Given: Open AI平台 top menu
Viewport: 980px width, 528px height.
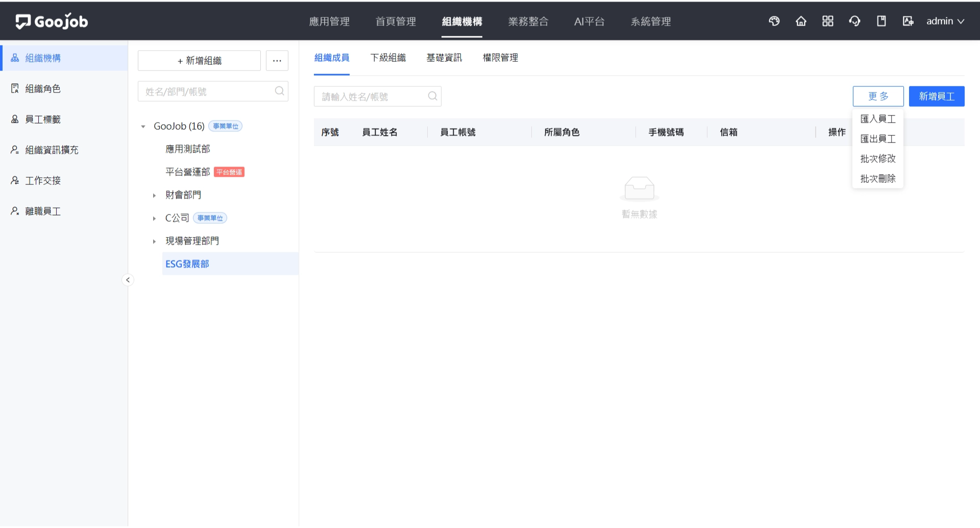Looking at the screenshot, I should (589, 21).
